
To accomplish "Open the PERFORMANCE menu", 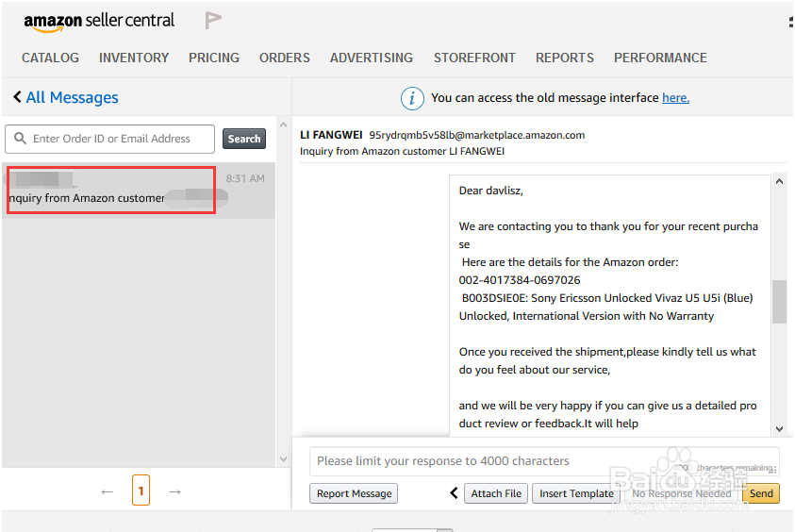I will tap(660, 58).
